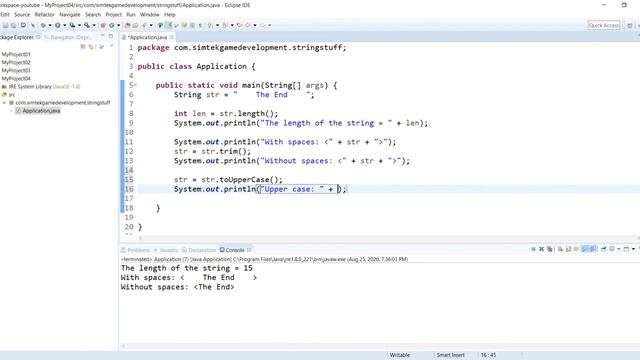The height and width of the screenshot is (360, 640).
Task: Collapse the com.simtekgamedevelopment.stringstuff package
Action: pyautogui.click(x=4, y=103)
